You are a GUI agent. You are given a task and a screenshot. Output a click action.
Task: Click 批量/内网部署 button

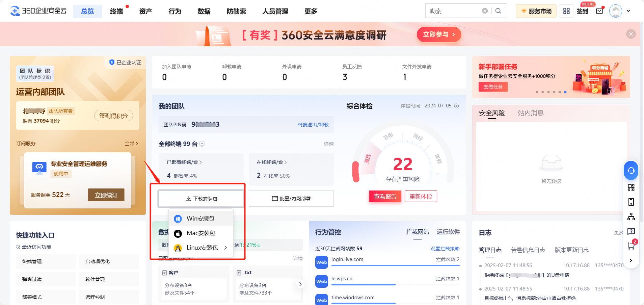[x=291, y=199]
